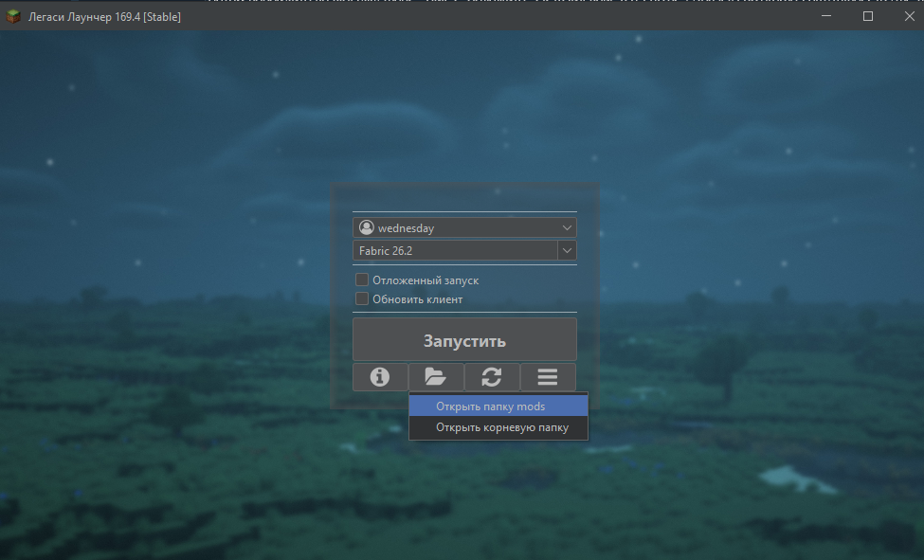Open the Fabric 26.2 version dropdown arrow
The width and height of the screenshot is (924, 560).
(x=567, y=250)
